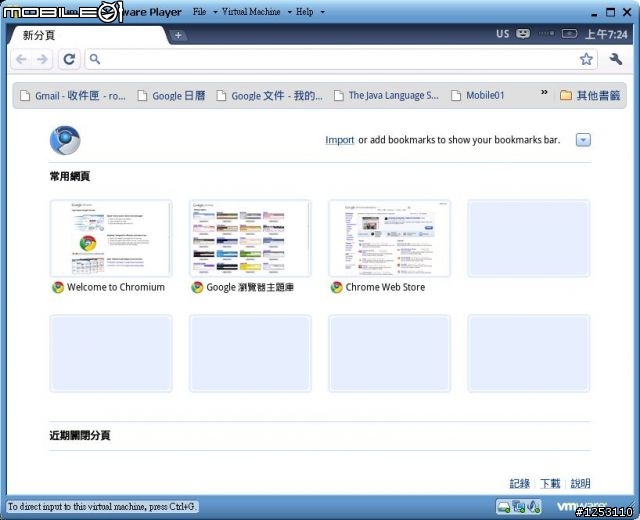This screenshot has width=640, height=520.
Task: Open a new tab with the plus button
Action: [x=178, y=36]
